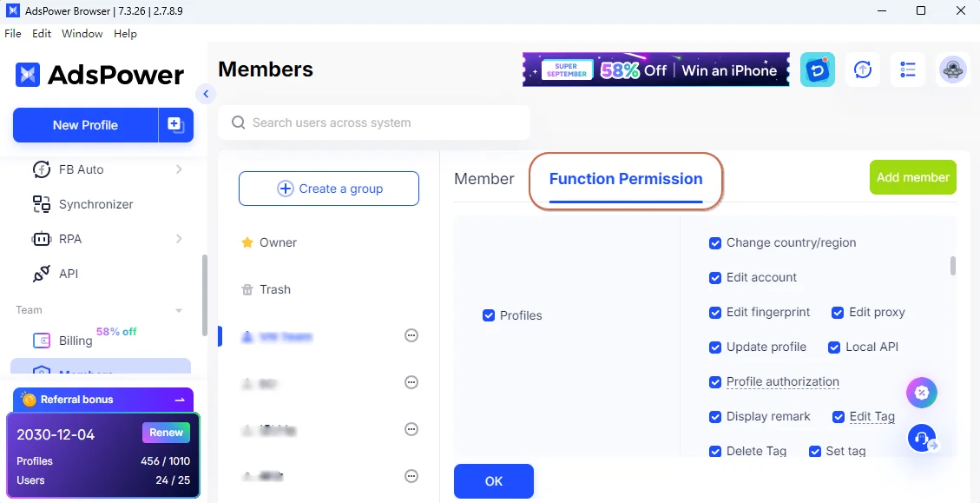The height and width of the screenshot is (503, 980).
Task: Collapse the Team section arrow
Action: [x=179, y=310]
